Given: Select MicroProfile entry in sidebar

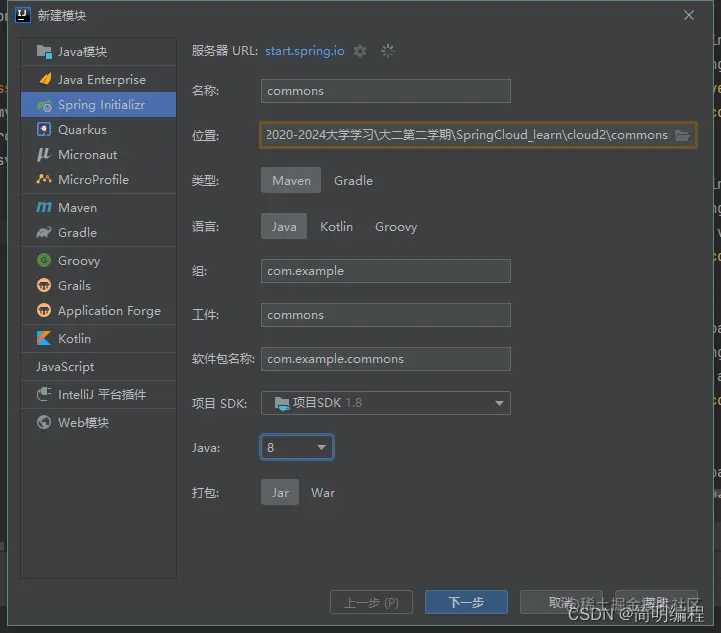Looking at the screenshot, I should tap(98, 179).
